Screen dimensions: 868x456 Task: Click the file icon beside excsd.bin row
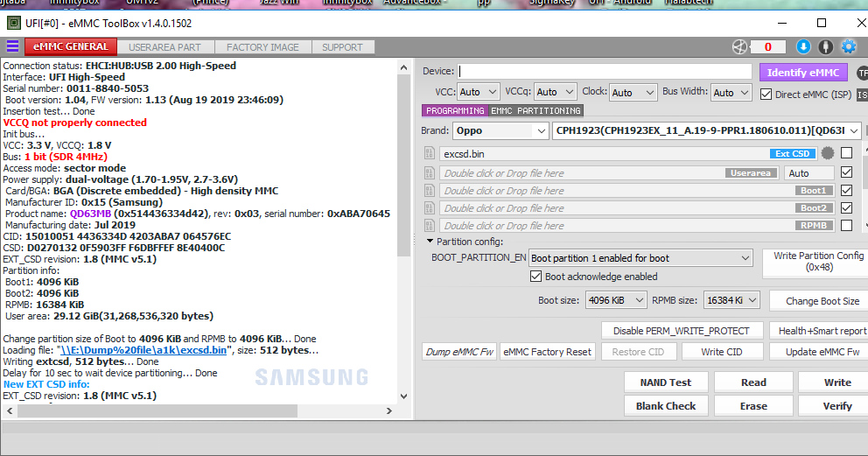click(430, 153)
